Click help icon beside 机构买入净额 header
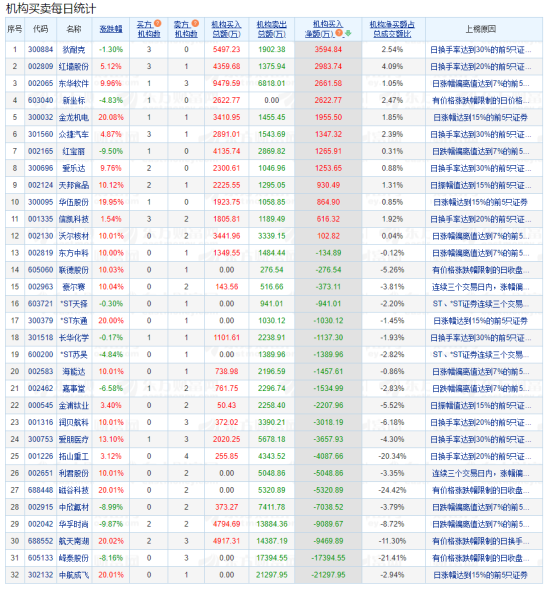Screen dimensions: 550x595 tap(339, 33)
